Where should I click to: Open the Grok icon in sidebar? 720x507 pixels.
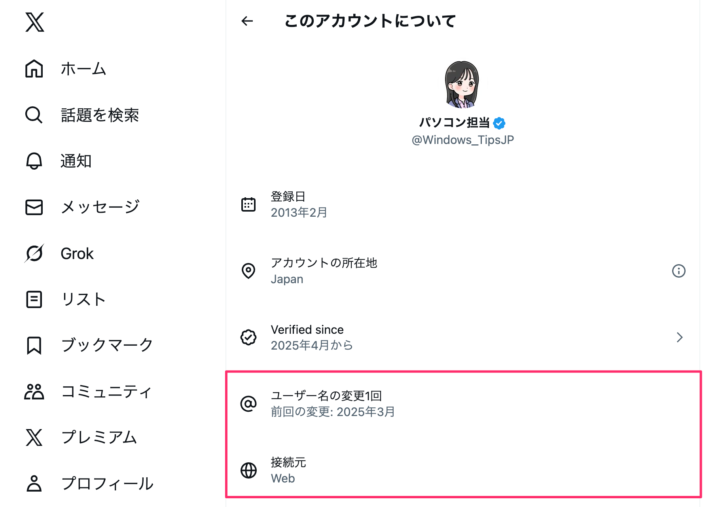(x=34, y=253)
